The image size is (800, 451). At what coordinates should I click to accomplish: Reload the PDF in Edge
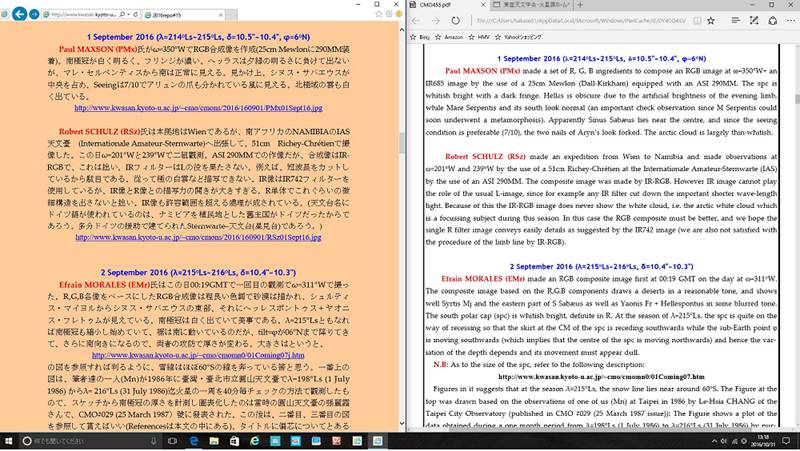pyautogui.click(x=456, y=20)
